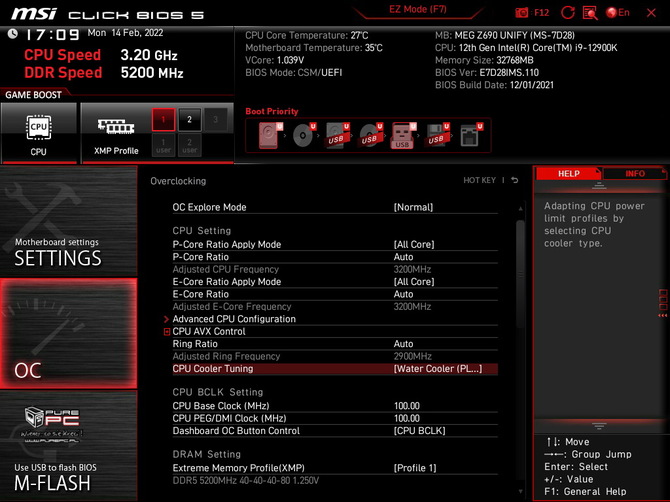Select the USB optical drive boot device
Screen dimensions: 670x502
point(370,135)
